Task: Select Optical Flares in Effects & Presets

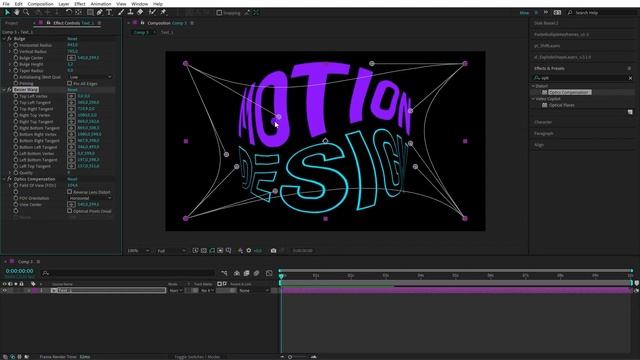Action: (x=562, y=105)
